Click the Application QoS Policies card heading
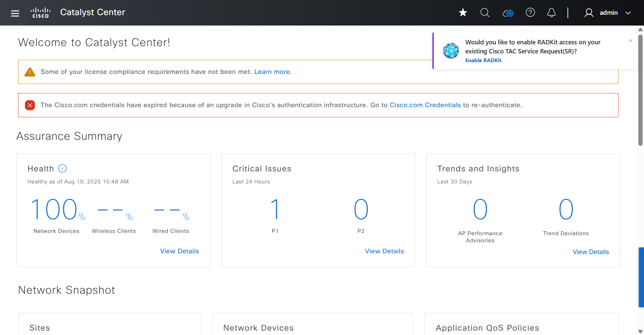Viewport: 644px width, 335px height. 487,328
